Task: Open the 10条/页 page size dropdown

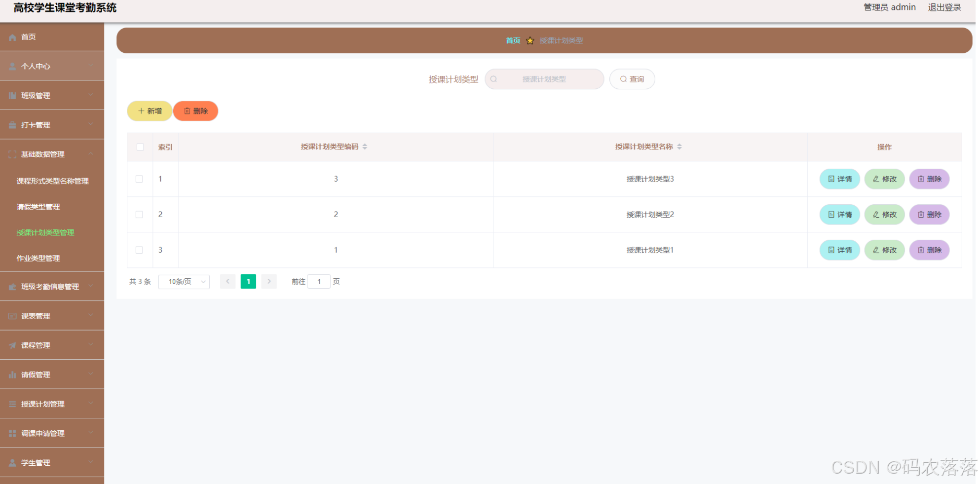Action: click(x=184, y=282)
